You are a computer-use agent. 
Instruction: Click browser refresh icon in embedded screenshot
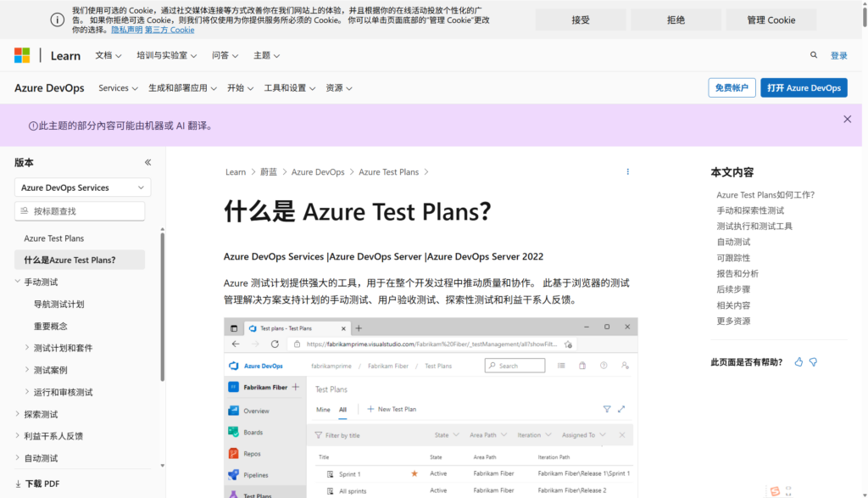pyautogui.click(x=275, y=344)
